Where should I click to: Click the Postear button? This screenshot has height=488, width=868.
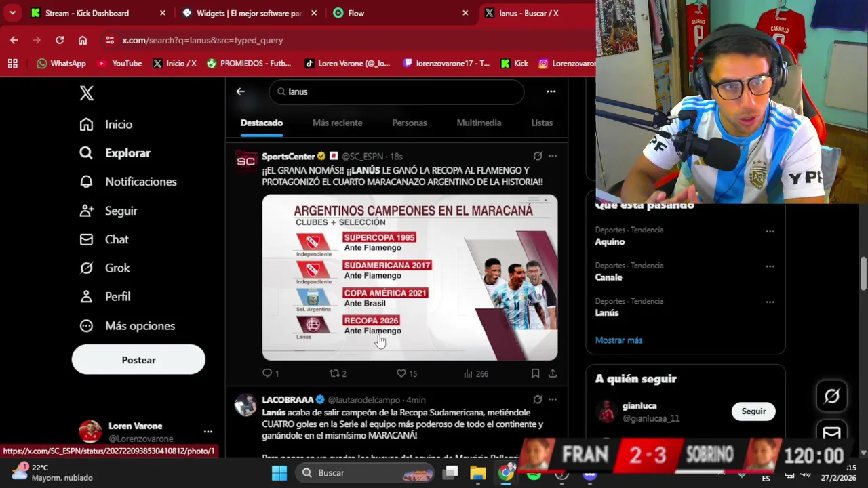pos(138,360)
